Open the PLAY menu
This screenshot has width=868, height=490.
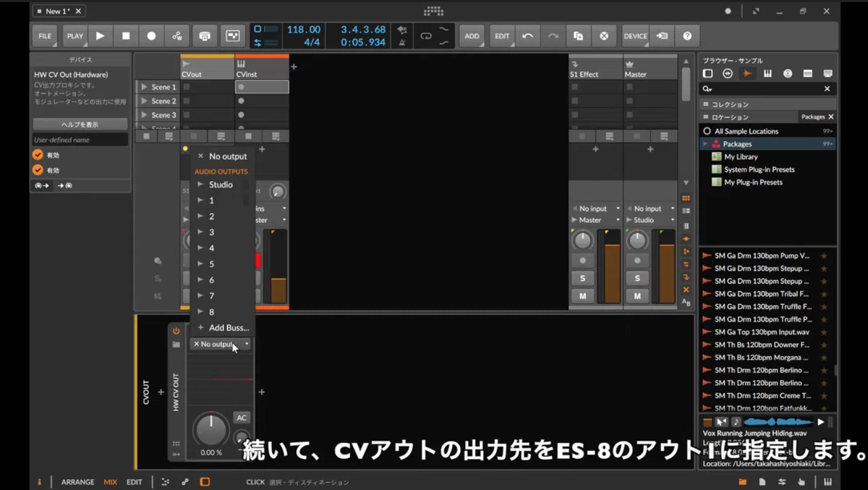point(75,35)
